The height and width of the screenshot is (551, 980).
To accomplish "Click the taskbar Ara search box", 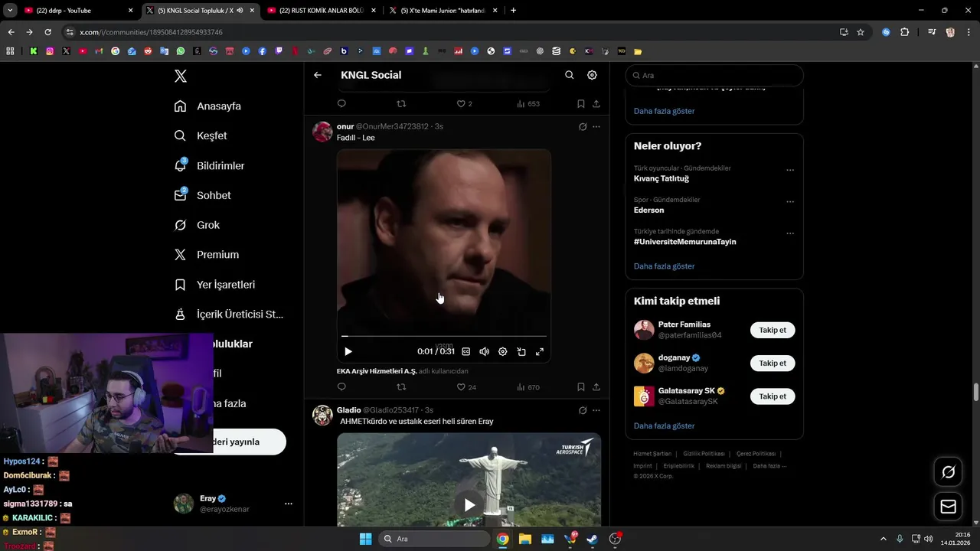I will [x=434, y=539].
